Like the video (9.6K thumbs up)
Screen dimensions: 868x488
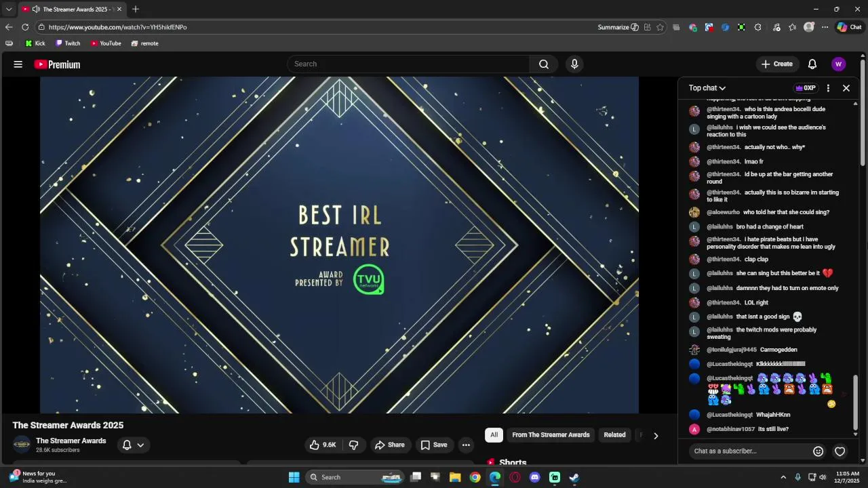tap(323, 445)
